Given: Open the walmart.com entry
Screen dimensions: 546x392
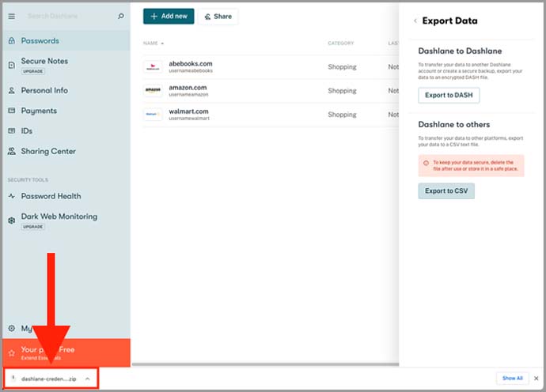Looking at the screenshot, I should click(x=270, y=115).
